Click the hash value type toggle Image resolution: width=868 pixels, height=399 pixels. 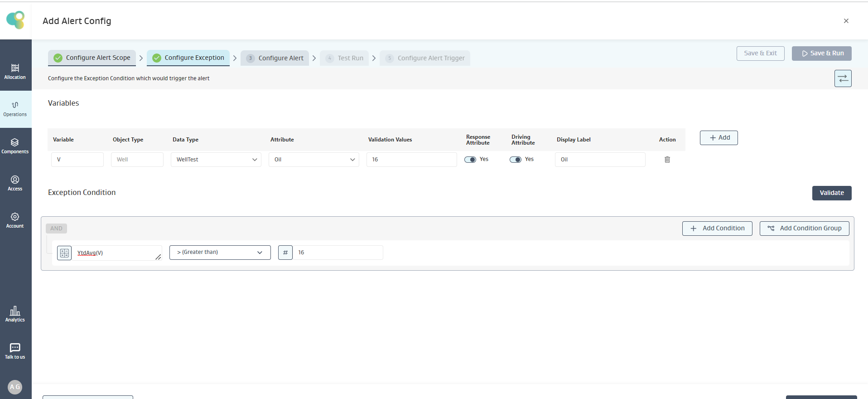285,253
